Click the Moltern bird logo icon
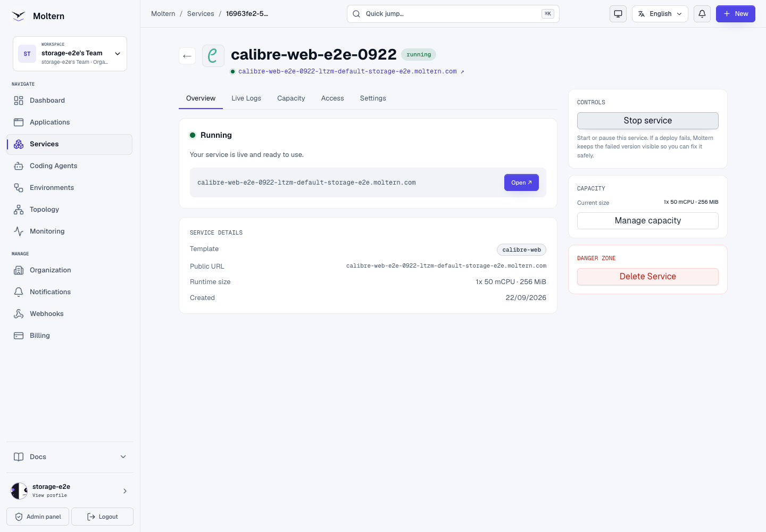766x532 pixels. pos(19,16)
